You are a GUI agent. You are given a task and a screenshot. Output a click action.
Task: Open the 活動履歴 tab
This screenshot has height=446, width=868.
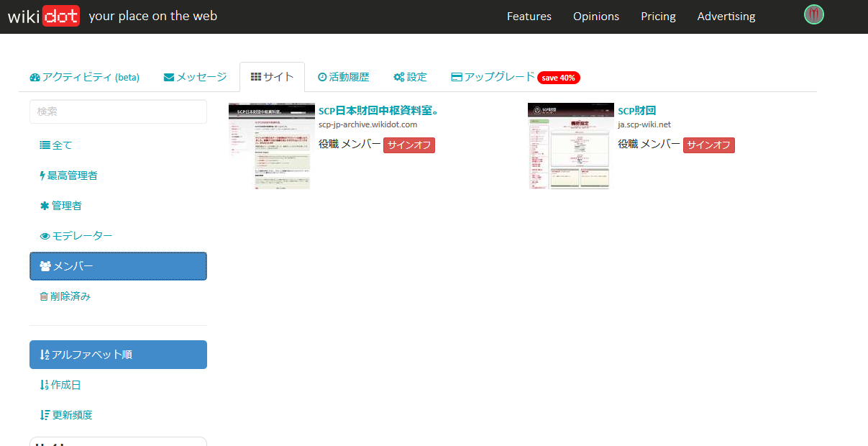(x=343, y=77)
